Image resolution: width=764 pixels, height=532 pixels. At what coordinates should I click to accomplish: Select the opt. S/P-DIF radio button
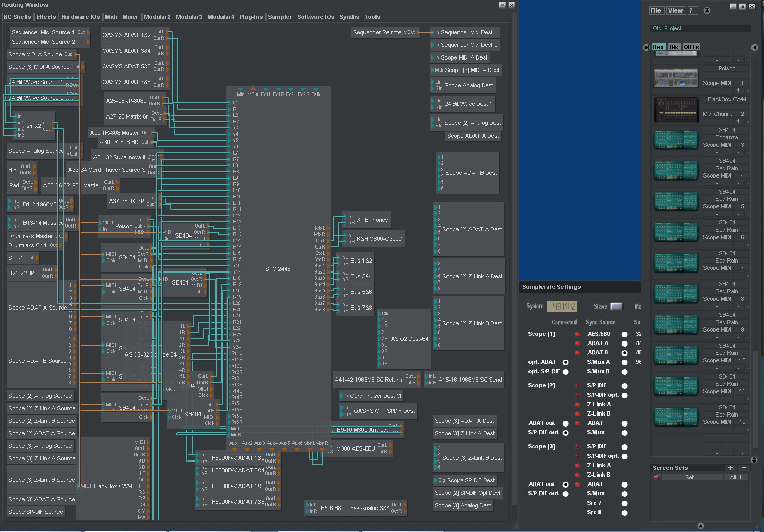[565, 372]
